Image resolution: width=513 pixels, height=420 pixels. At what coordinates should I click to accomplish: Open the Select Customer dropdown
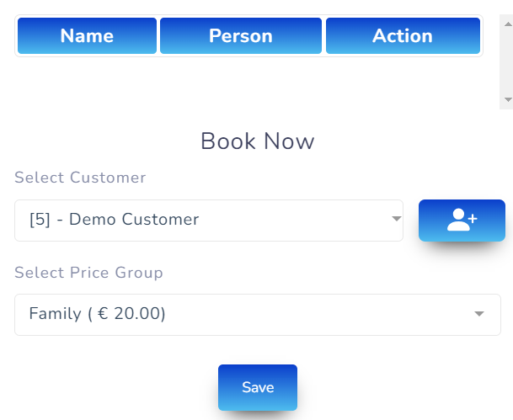(208, 221)
